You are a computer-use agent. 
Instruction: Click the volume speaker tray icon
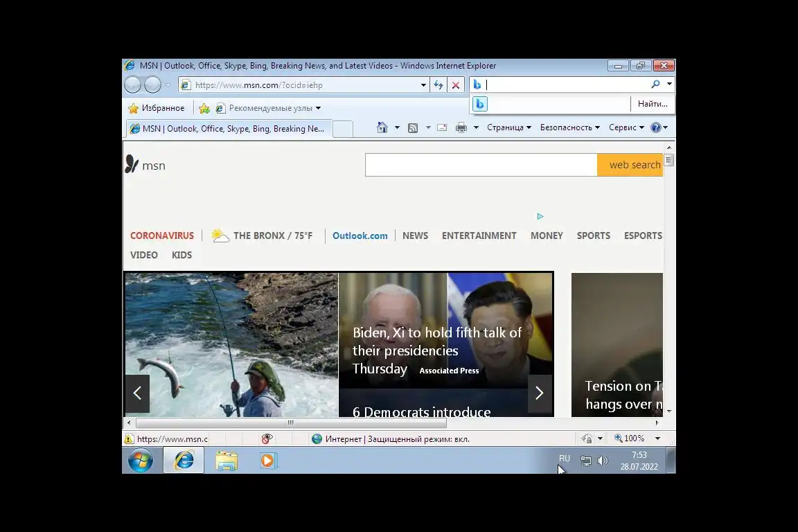point(603,461)
